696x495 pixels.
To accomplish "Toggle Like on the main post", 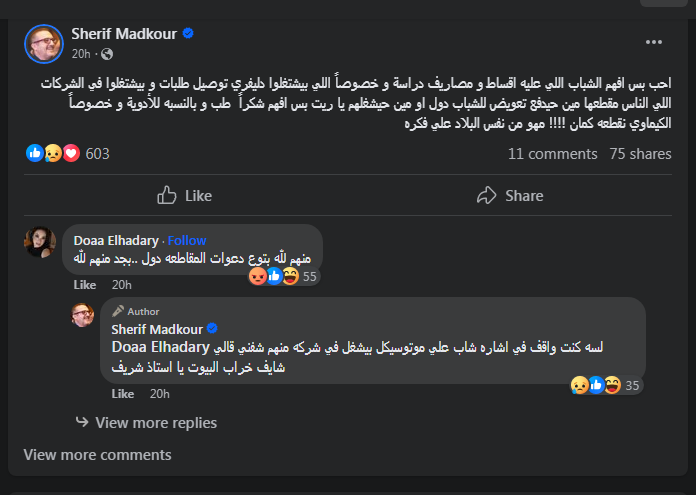I will pyautogui.click(x=186, y=195).
